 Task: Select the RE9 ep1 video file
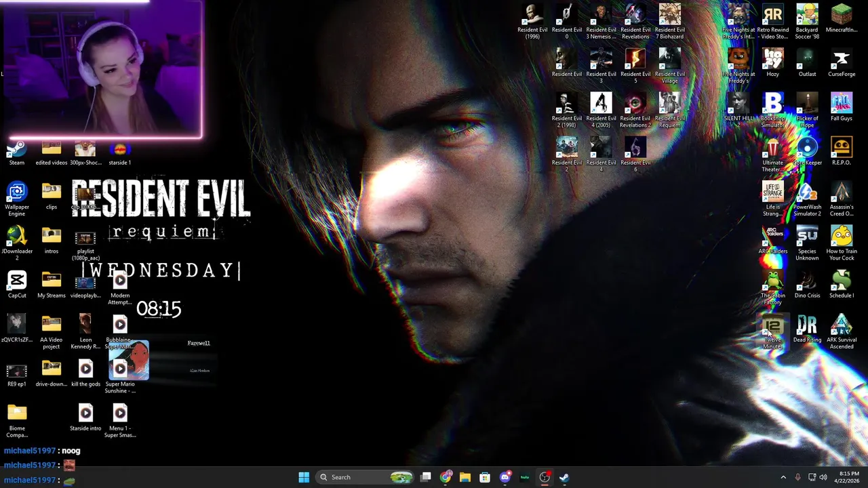[17, 374]
